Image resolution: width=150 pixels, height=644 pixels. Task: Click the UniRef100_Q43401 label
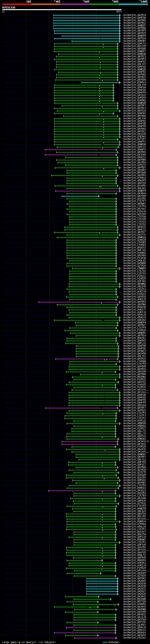click(x=135, y=597)
